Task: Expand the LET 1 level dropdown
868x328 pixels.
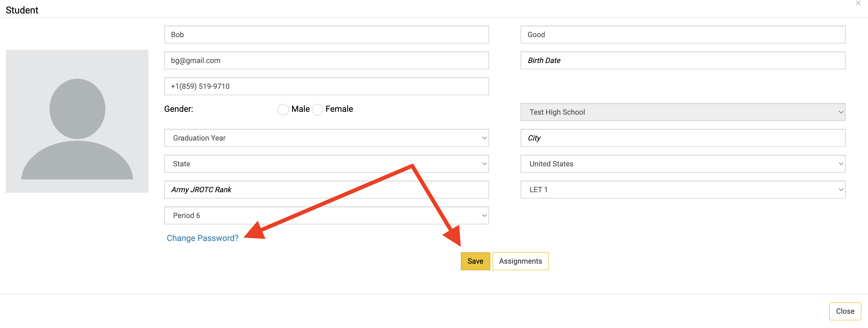Action: [682, 190]
